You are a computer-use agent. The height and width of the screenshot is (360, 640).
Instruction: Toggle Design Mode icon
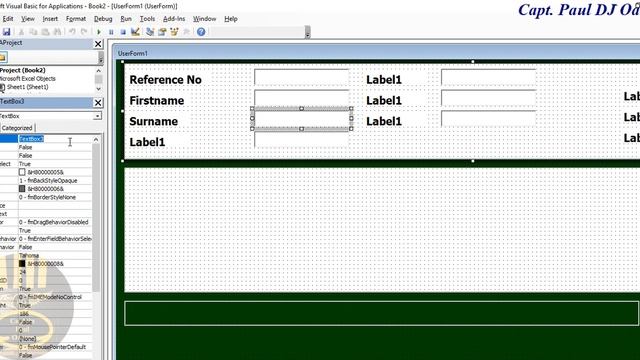point(135,32)
